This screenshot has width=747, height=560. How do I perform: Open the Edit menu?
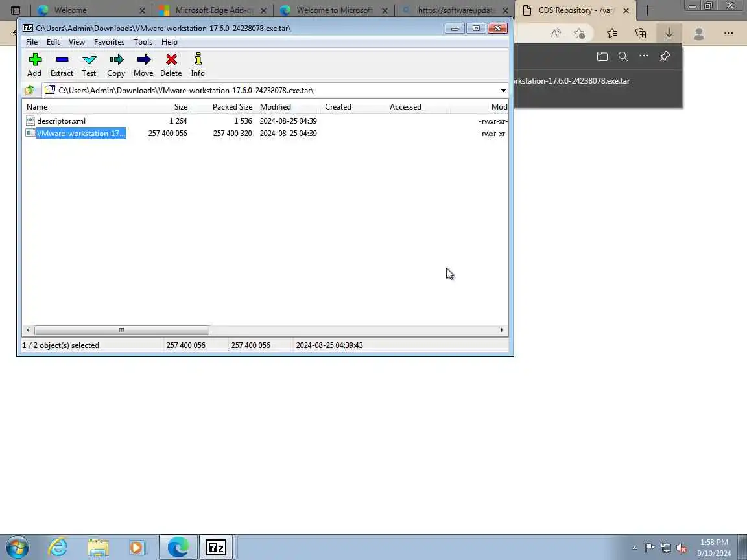click(53, 42)
